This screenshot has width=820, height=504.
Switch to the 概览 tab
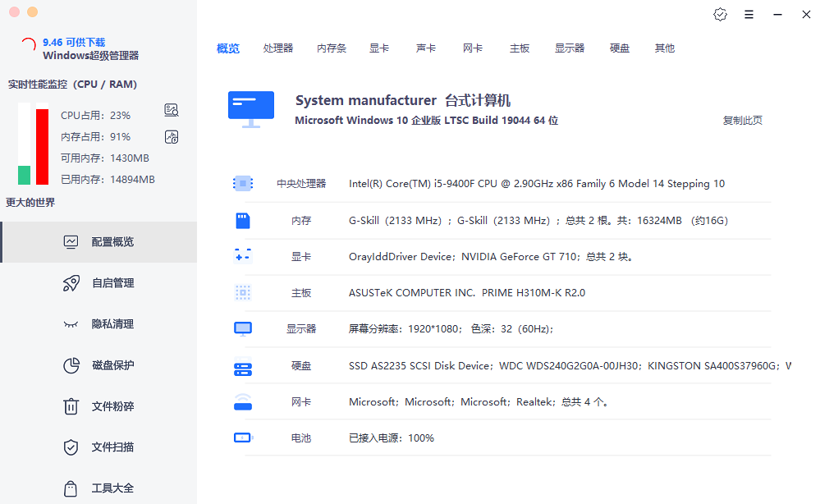(228, 48)
